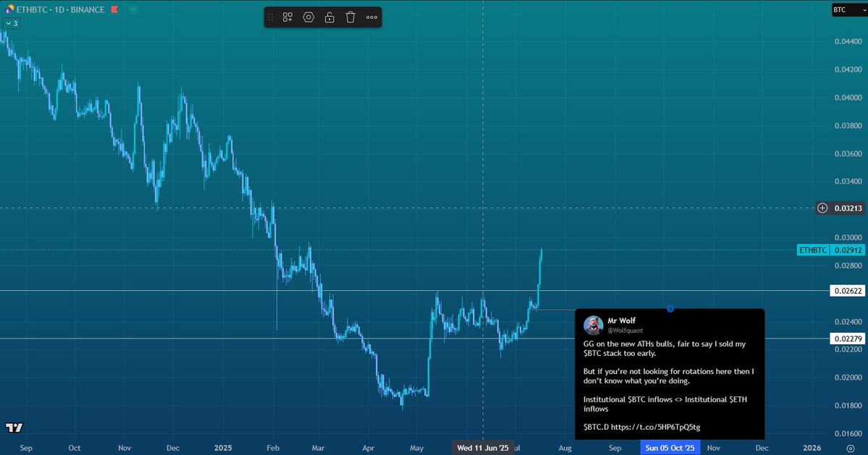The image size is (868, 455).
Task: Click the 0.03000 price scale value
Action: coord(848,238)
